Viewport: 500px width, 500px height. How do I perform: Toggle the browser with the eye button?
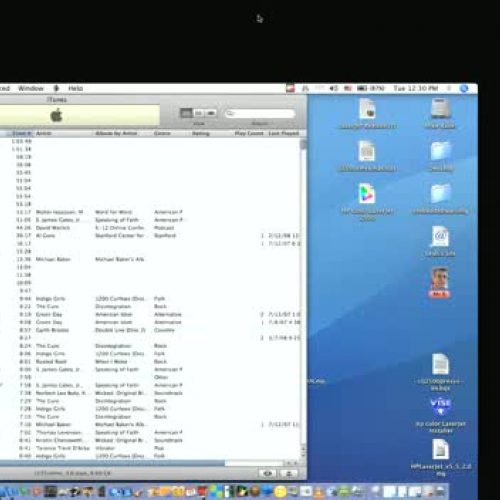click(x=268, y=473)
